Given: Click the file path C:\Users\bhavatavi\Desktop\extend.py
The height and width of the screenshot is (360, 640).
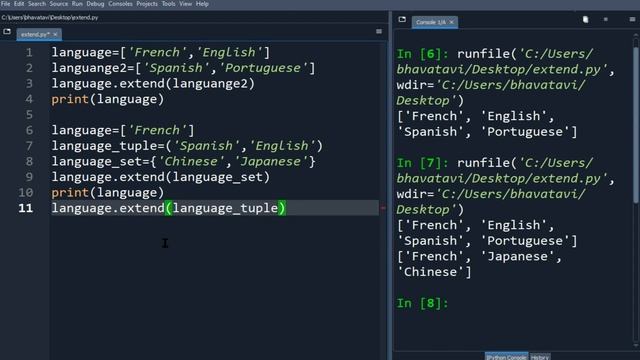Looking at the screenshot, I should coord(50,18).
